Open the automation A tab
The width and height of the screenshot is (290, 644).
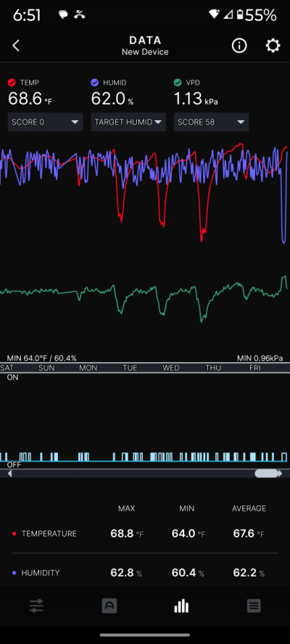click(x=109, y=606)
